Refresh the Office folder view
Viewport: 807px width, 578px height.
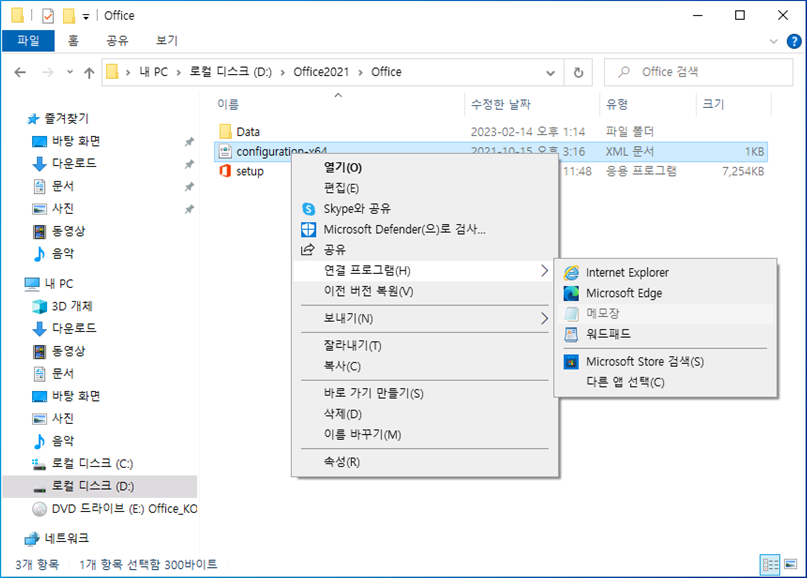pos(578,73)
